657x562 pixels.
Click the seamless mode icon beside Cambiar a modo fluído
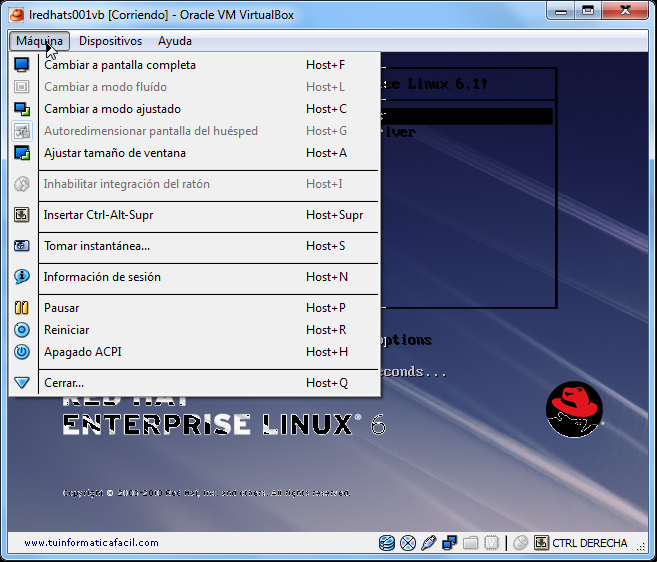click(x=22, y=87)
